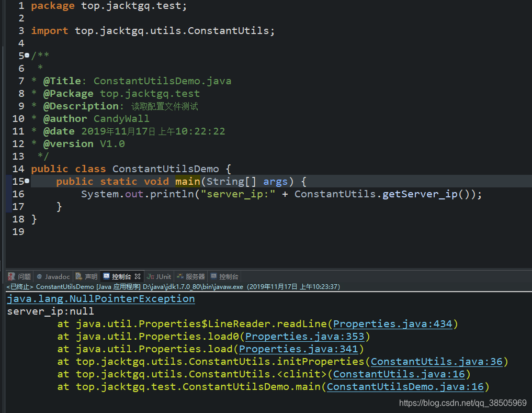
Task: Click the monitor icon of the active 控制台 tab
Action: point(107,276)
